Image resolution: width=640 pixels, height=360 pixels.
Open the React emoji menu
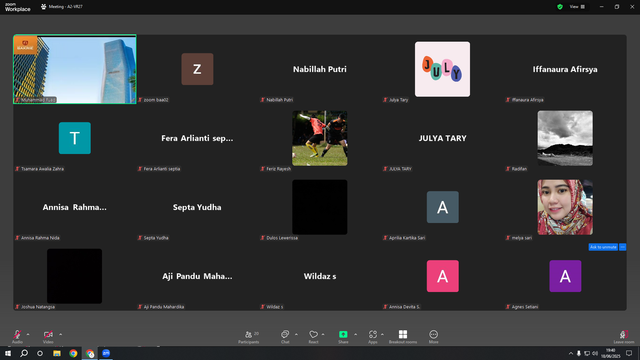click(x=313, y=336)
